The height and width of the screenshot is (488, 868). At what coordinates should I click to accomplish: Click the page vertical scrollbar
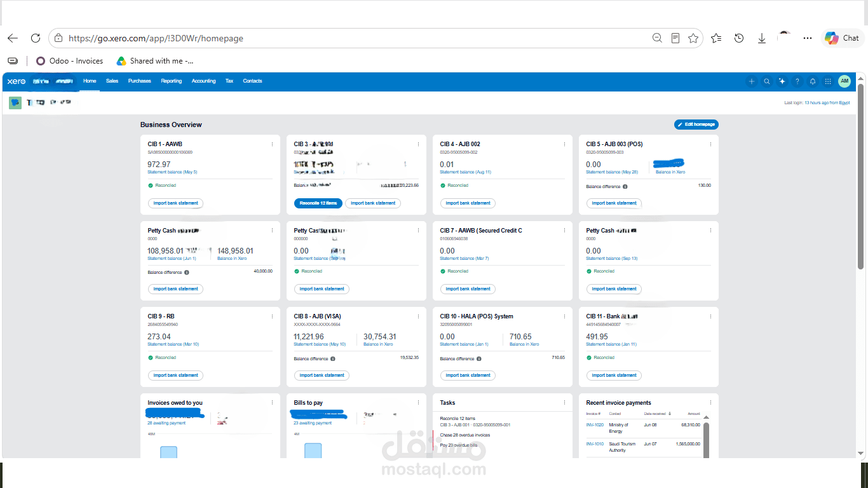pyautogui.click(x=861, y=177)
